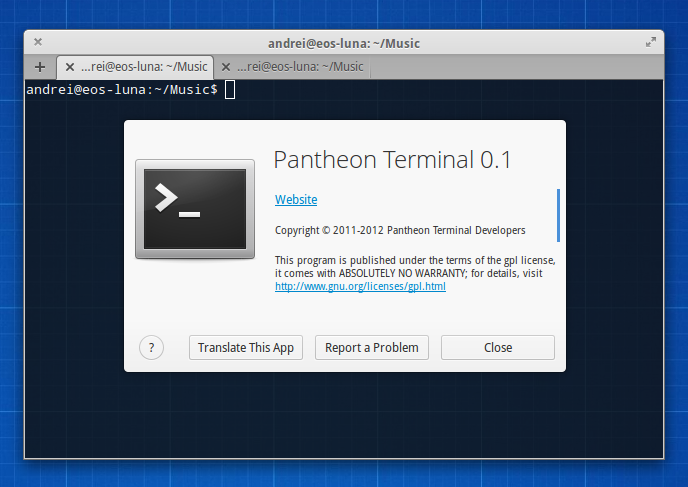This screenshot has height=487, width=688.
Task: Click the help question mark button
Action: 151,347
